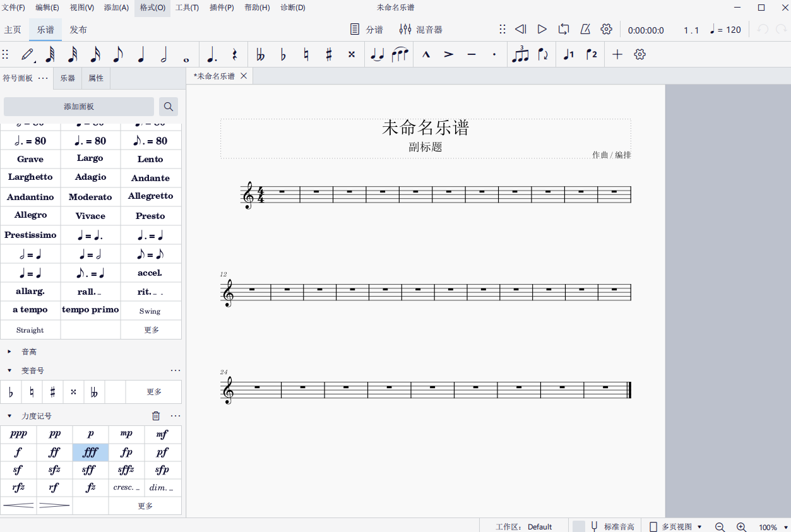This screenshot has height=532, width=791.
Task: Select the note input pencil tool
Action: [x=27, y=55]
